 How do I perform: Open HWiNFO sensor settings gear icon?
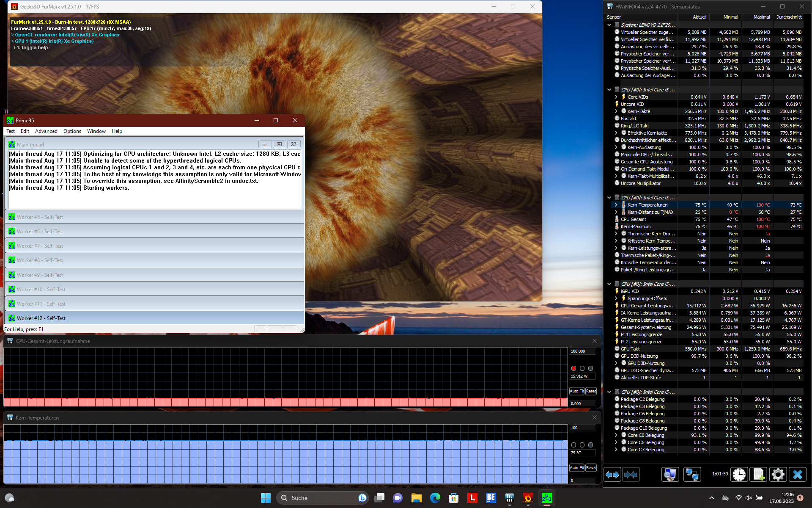[x=778, y=475]
